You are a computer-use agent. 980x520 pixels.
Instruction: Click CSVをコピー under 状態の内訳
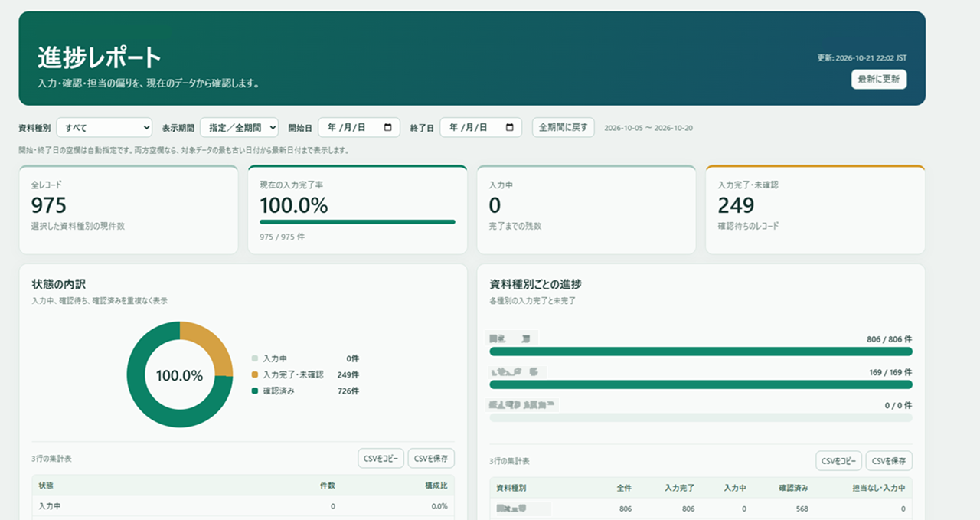click(x=381, y=459)
